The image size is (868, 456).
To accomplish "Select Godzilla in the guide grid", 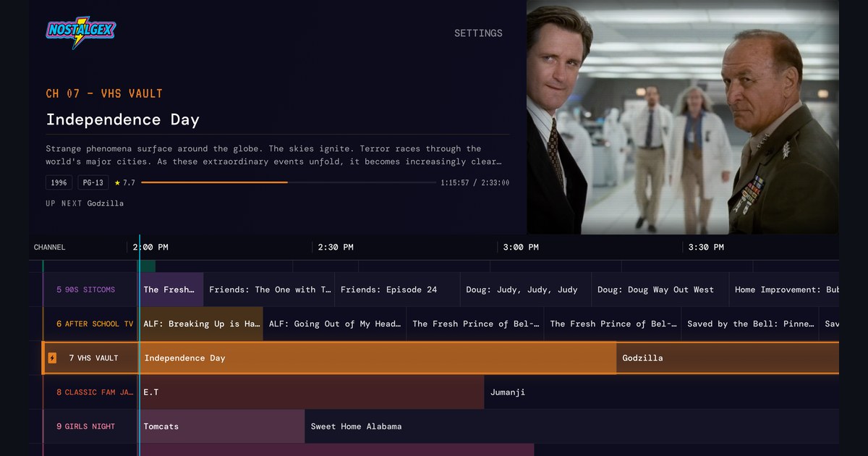I will [x=728, y=358].
